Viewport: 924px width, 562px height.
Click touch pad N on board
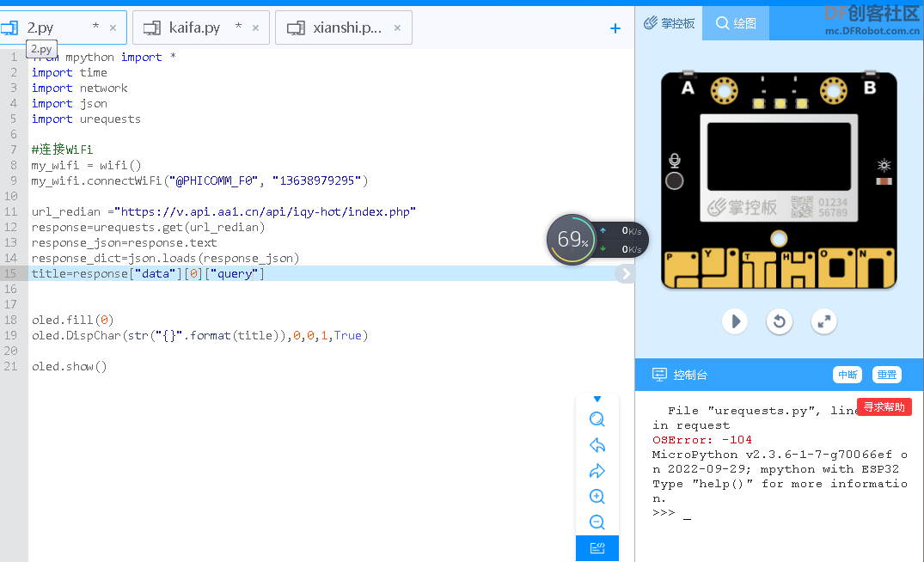point(876,269)
